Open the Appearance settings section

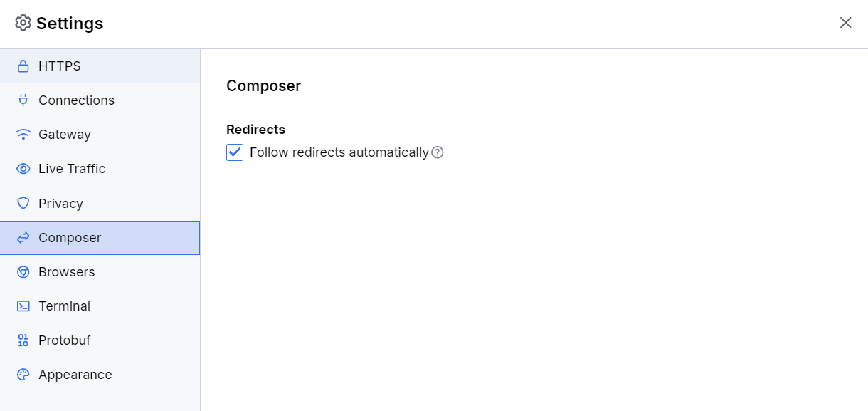click(75, 374)
